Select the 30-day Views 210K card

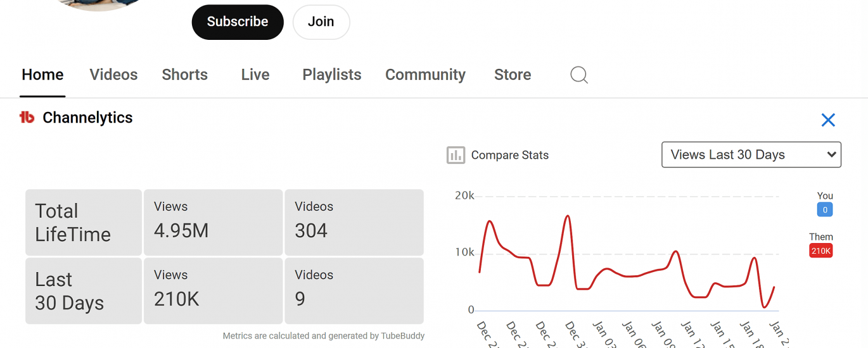click(213, 290)
